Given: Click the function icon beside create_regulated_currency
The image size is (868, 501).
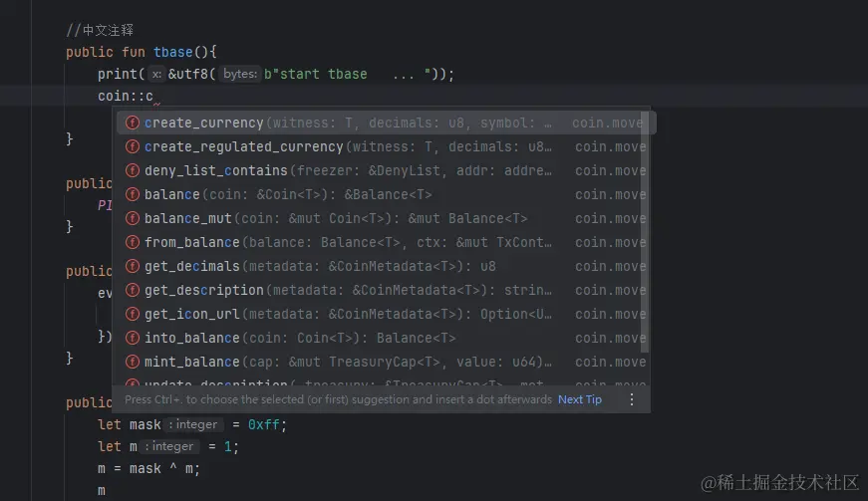Looking at the screenshot, I should coord(133,146).
